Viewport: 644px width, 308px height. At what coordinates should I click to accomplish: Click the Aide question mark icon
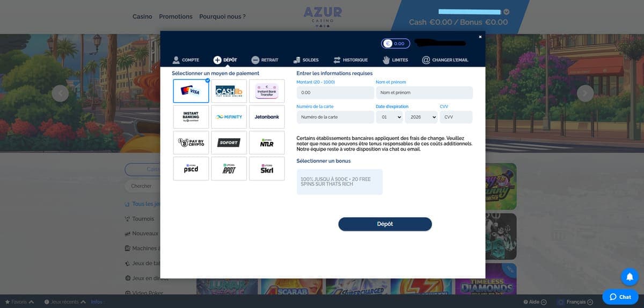click(526, 302)
